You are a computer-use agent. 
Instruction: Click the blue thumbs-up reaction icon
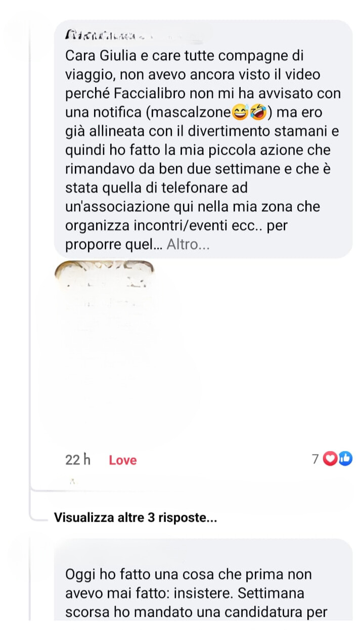345,459
